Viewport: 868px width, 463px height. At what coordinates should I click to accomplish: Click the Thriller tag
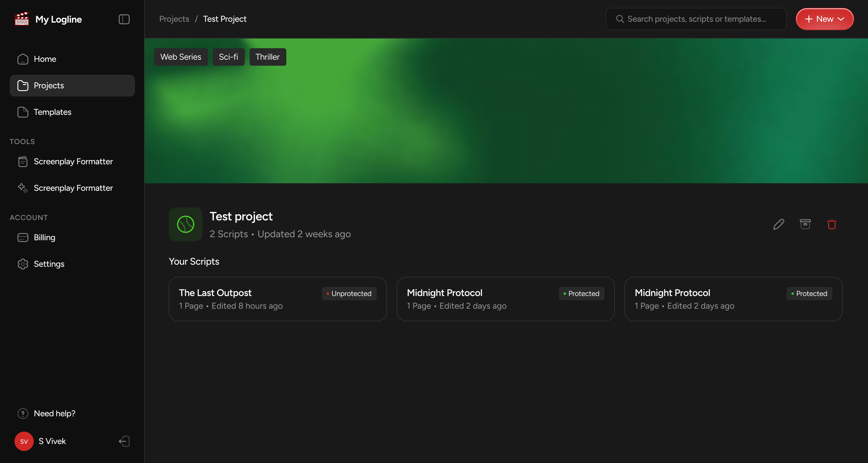268,57
